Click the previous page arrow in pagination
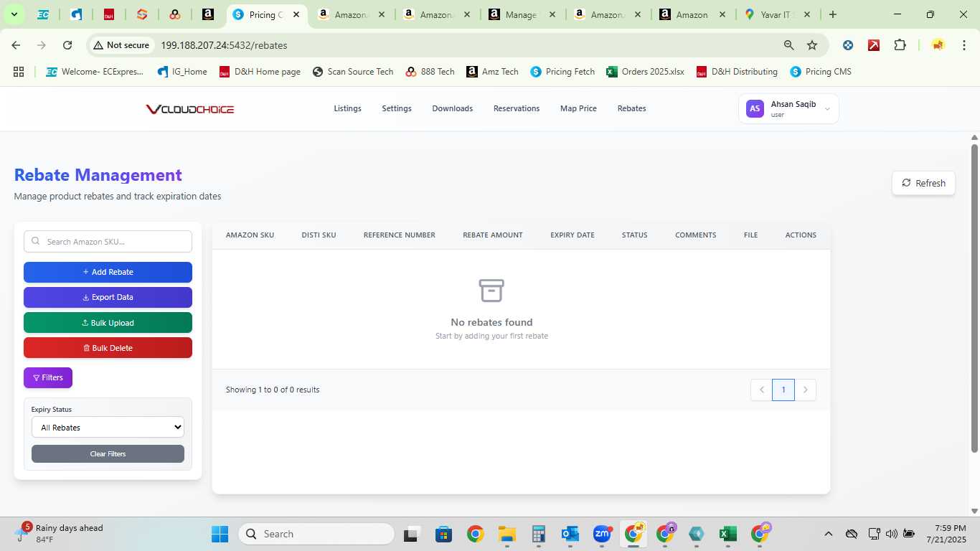This screenshot has width=980, height=551. tap(762, 390)
